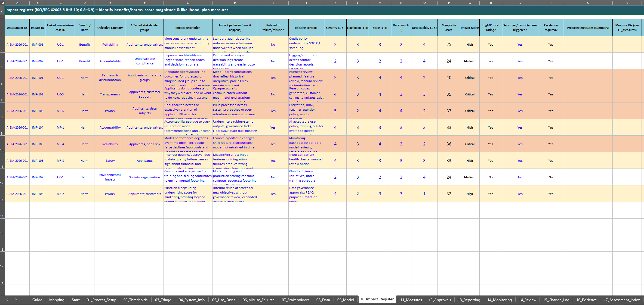Go to the 17_Assessment_Index tab
The image size is (644, 305).
click(x=622, y=300)
